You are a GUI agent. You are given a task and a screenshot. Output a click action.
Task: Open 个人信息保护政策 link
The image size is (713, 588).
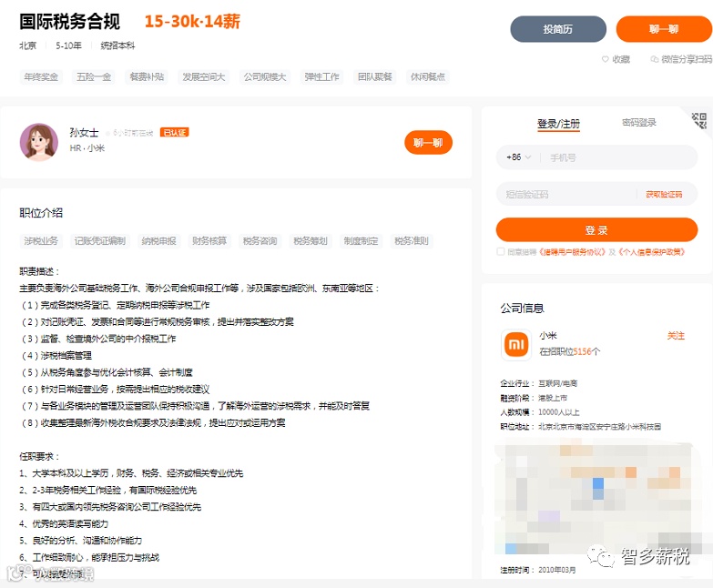click(651, 252)
